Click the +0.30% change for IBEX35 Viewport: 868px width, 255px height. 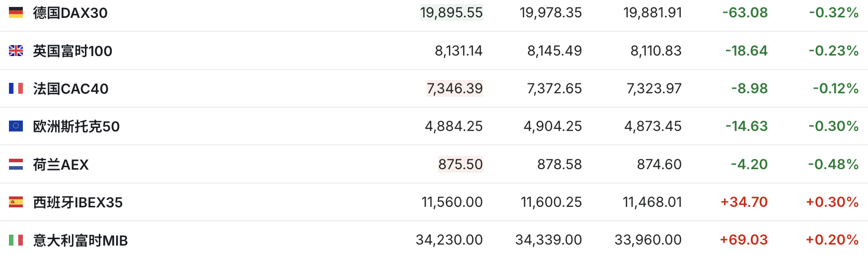coord(832,202)
